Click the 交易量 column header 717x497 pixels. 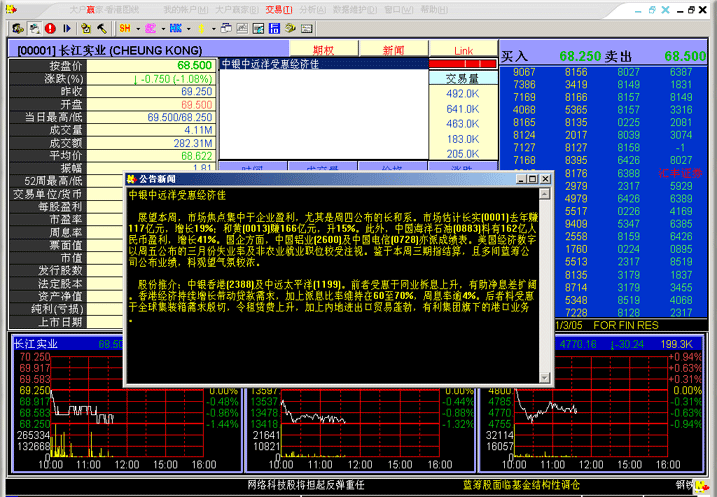[x=463, y=79]
